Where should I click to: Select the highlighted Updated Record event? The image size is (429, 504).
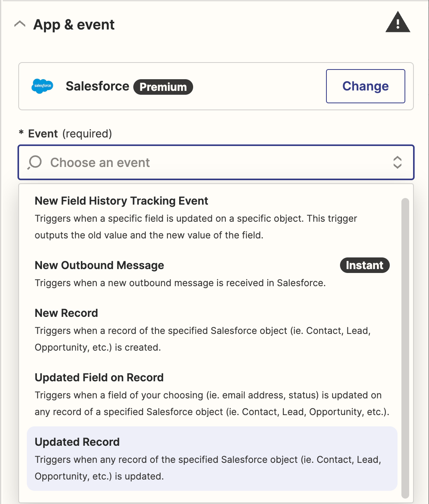[x=212, y=459]
